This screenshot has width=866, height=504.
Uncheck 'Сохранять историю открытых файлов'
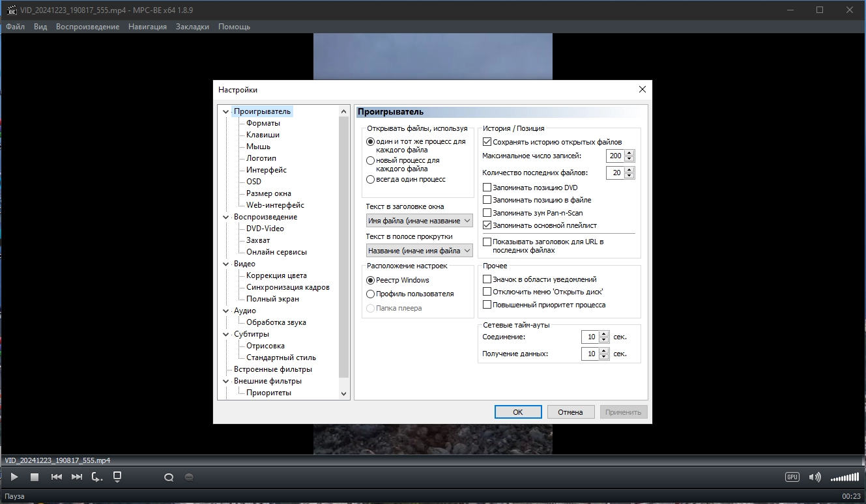(x=487, y=141)
